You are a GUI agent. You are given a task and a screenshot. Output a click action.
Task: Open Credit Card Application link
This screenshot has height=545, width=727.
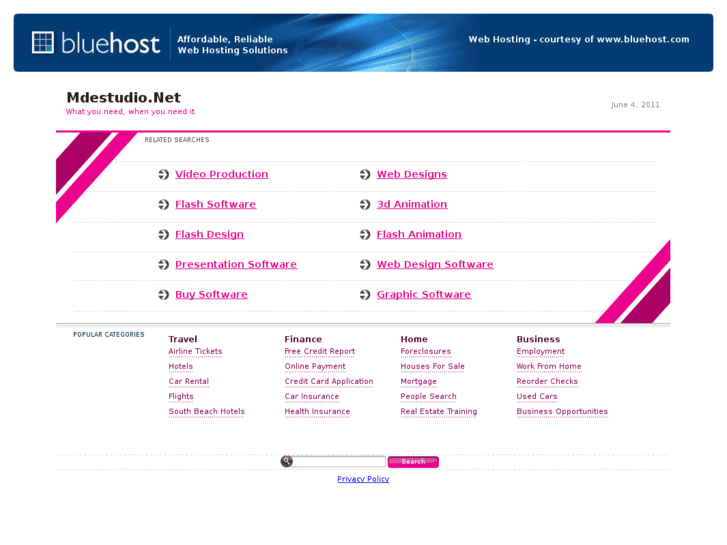(x=329, y=381)
